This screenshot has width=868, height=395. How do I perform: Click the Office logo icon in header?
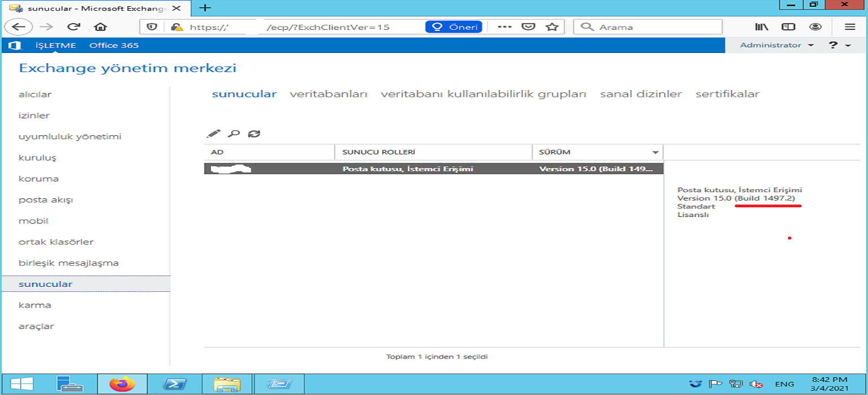pyautogui.click(x=15, y=45)
